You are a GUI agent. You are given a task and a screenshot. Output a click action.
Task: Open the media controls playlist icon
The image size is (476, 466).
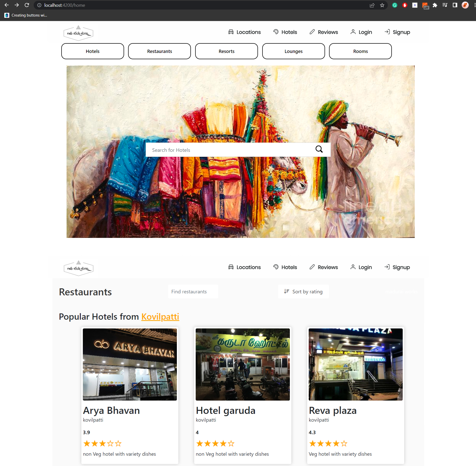pos(445,5)
